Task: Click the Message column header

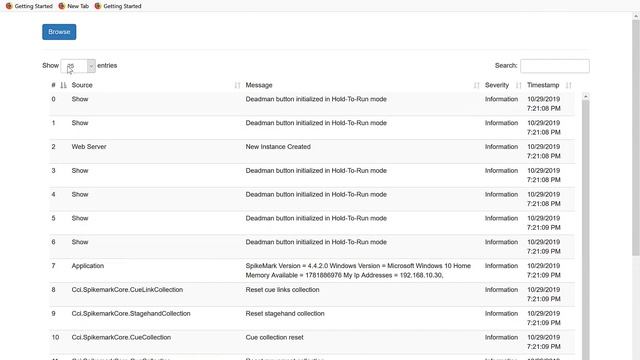Action: click(259, 85)
